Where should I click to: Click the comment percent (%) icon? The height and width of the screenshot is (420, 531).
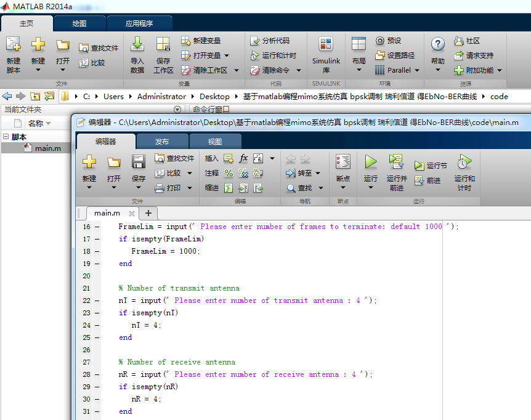229,173
